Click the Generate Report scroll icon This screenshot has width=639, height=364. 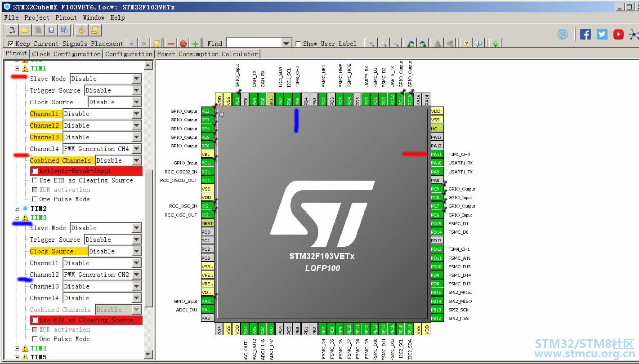(95, 30)
